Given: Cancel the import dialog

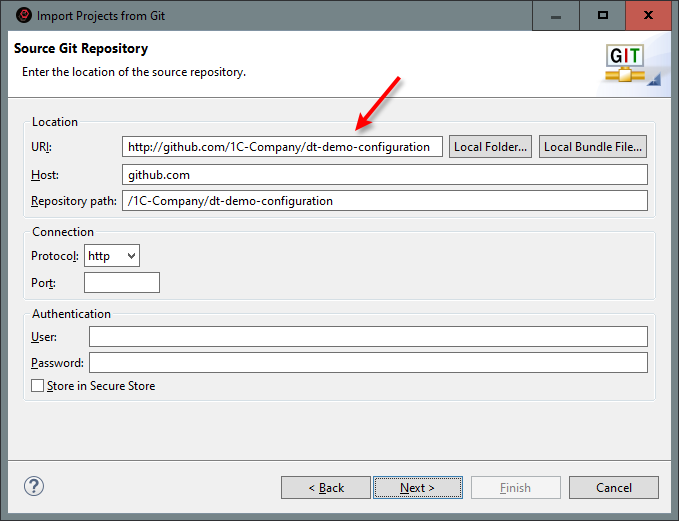Looking at the screenshot, I should (613, 487).
